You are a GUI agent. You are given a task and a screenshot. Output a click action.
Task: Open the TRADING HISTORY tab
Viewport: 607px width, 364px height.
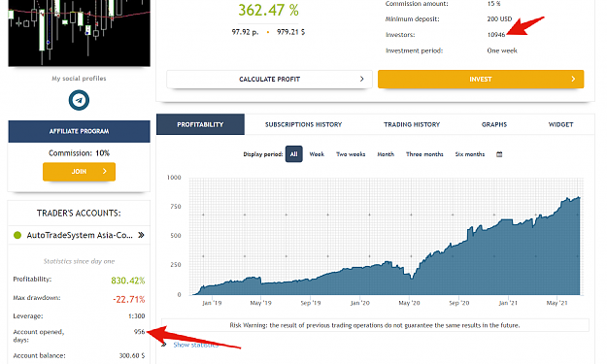coord(412,124)
